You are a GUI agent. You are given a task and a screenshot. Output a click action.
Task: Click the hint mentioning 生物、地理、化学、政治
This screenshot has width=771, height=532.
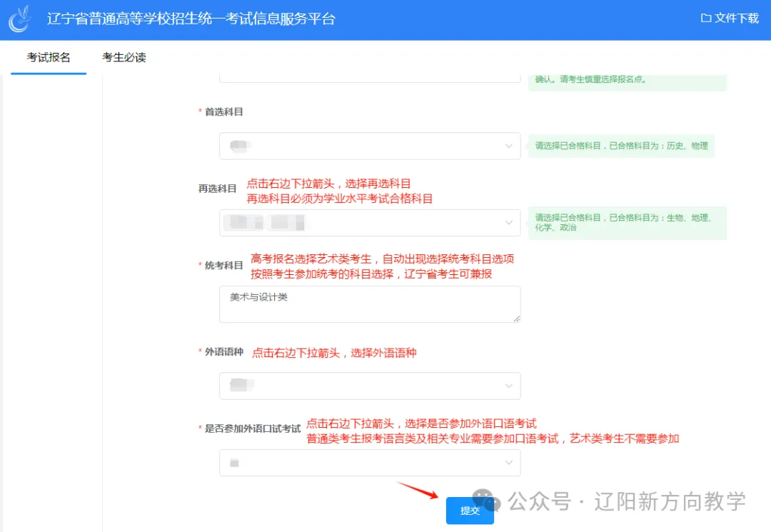(627, 223)
